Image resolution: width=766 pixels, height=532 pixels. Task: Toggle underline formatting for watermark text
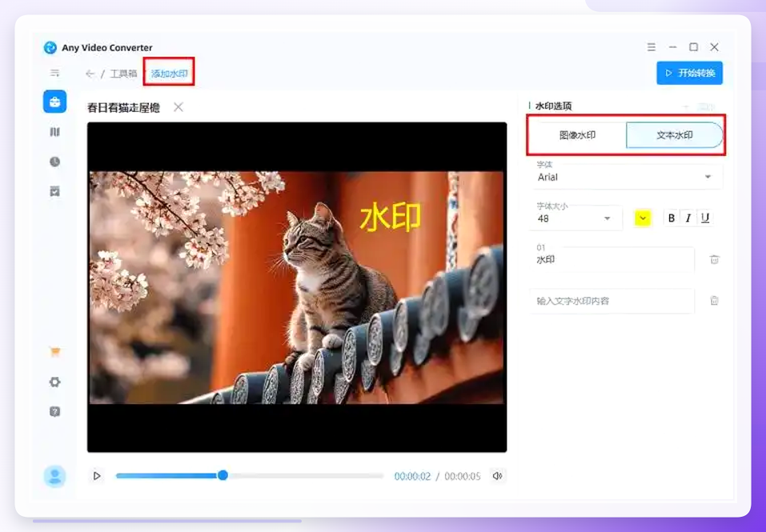tap(705, 218)
